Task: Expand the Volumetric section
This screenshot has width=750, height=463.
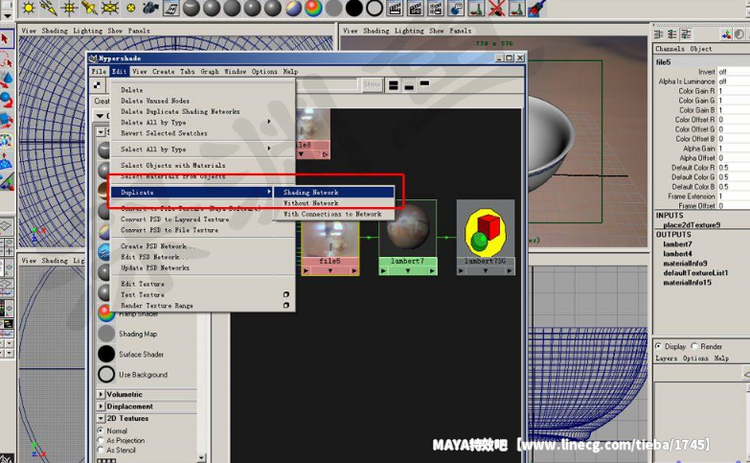Action: point(100,394)
